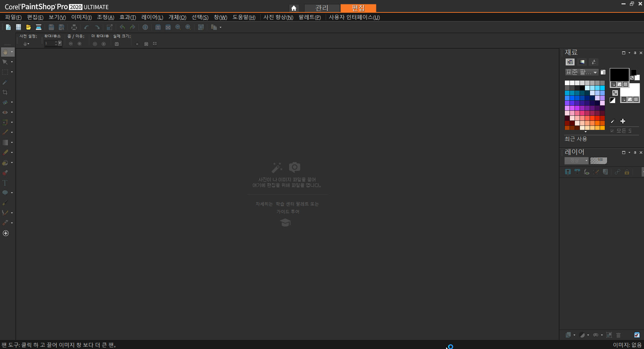Select the Paint Brush tool
This screenshot has height=349, width=644.
(5, 133)
